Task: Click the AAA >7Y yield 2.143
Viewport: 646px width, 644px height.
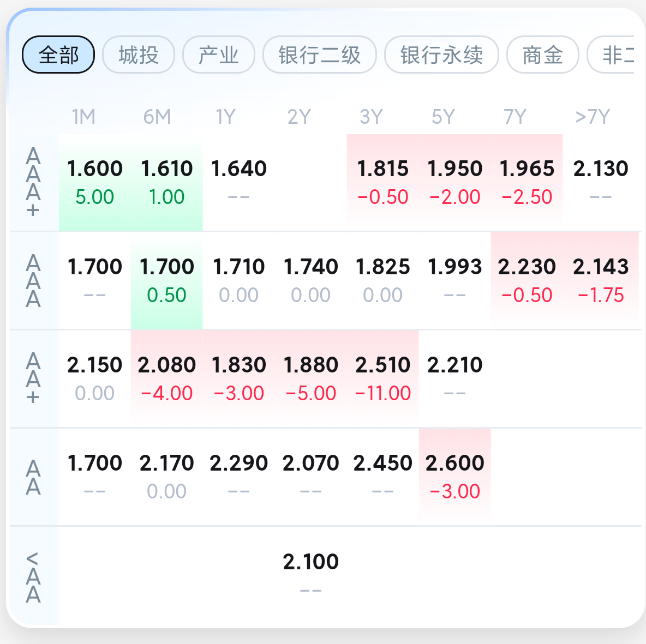Action: click(x=601, y=280)
